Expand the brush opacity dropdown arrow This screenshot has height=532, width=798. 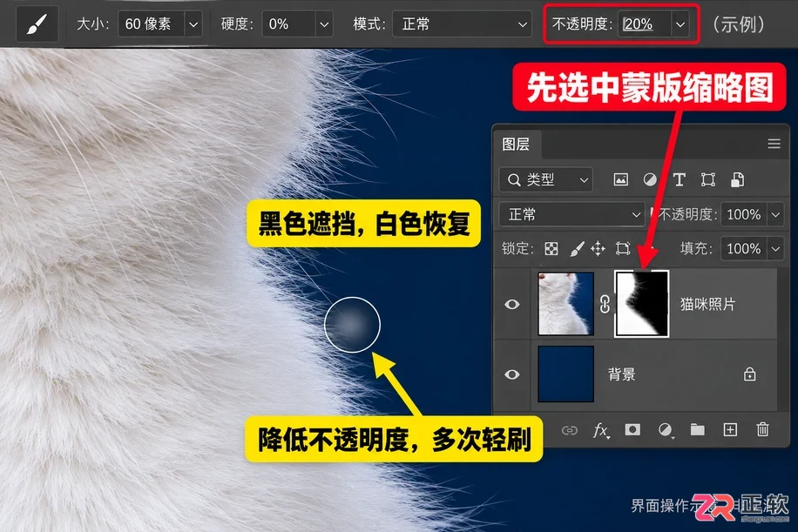680,24
